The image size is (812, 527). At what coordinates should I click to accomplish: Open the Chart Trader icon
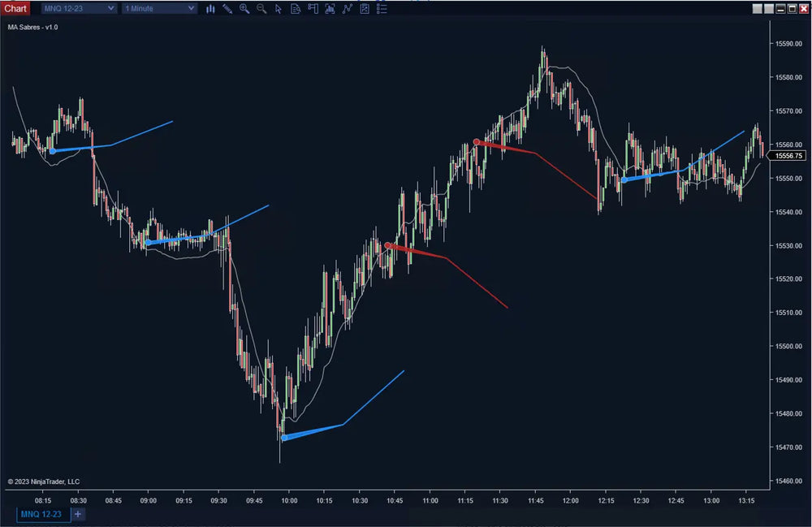[312, 9]
